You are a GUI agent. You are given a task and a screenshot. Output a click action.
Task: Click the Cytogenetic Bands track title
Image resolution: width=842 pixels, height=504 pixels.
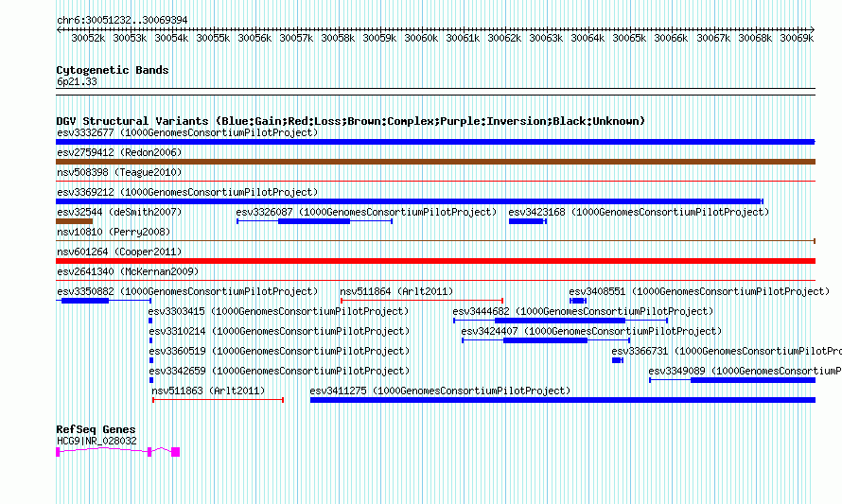113,70
